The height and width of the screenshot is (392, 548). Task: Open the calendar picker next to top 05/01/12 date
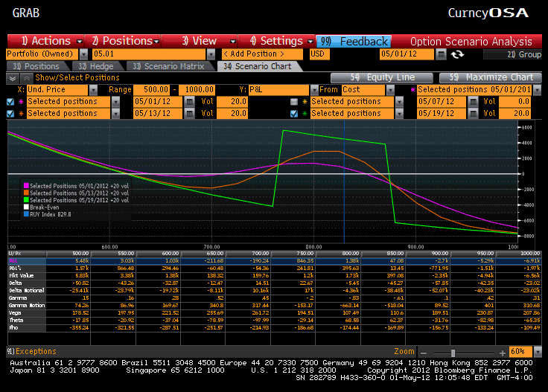tap(442, 54)
